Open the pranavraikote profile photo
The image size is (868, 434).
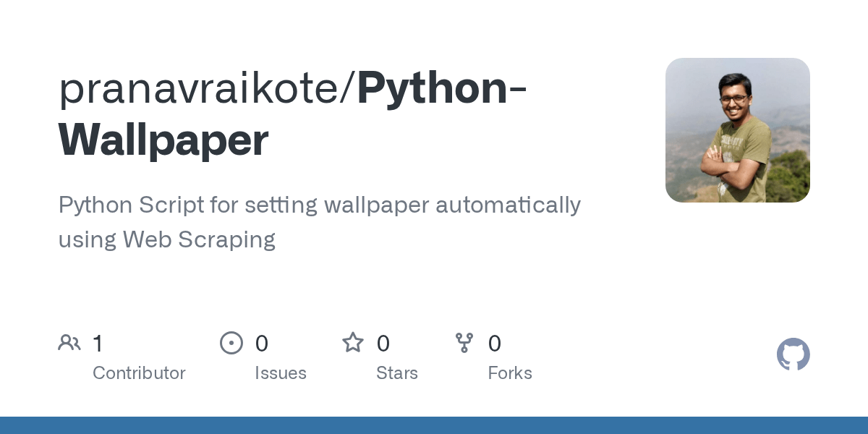(738, 130)
